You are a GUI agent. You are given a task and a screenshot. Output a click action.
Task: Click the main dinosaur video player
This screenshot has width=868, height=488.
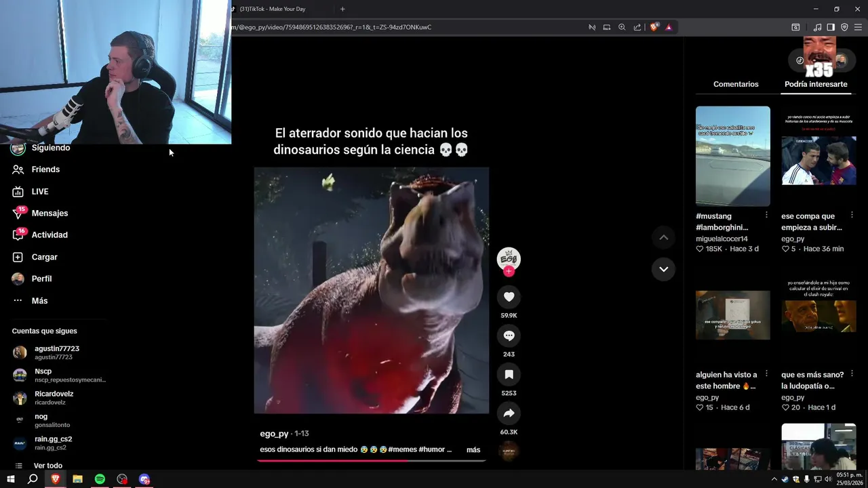pos(371,290)
